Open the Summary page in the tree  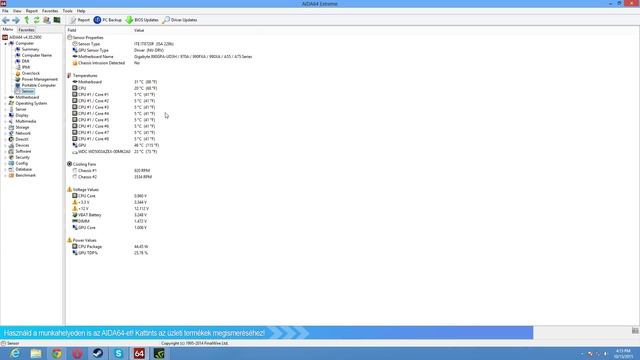tap(27, 49)
